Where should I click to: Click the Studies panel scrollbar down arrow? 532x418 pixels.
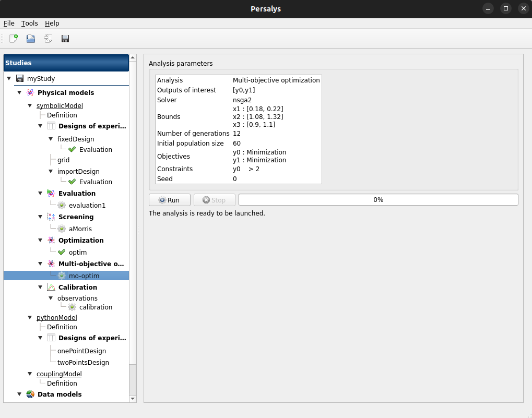(133, 399)
